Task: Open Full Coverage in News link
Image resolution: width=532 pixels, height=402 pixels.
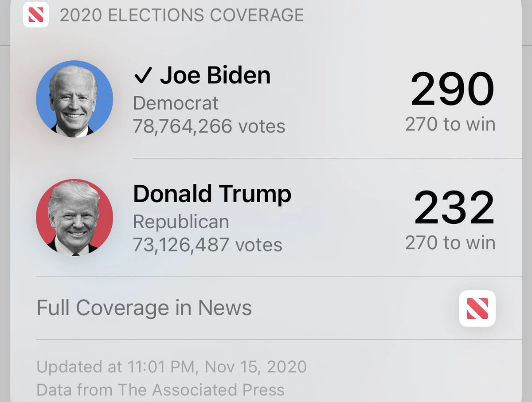Action: pos(144,308)
